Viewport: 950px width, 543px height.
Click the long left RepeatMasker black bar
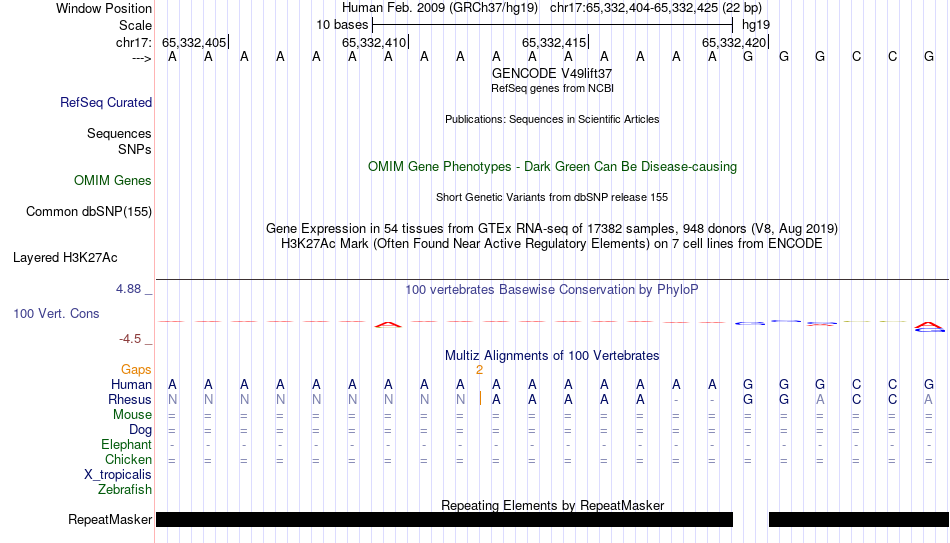click(444, 519)
